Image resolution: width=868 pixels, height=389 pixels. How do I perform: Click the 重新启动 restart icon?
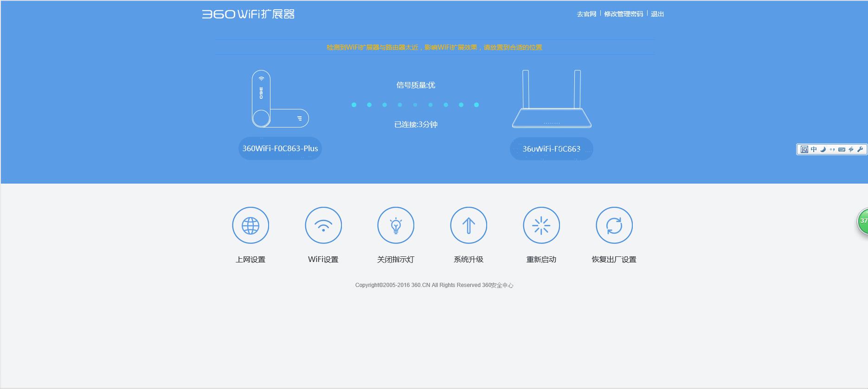(541, 225)
